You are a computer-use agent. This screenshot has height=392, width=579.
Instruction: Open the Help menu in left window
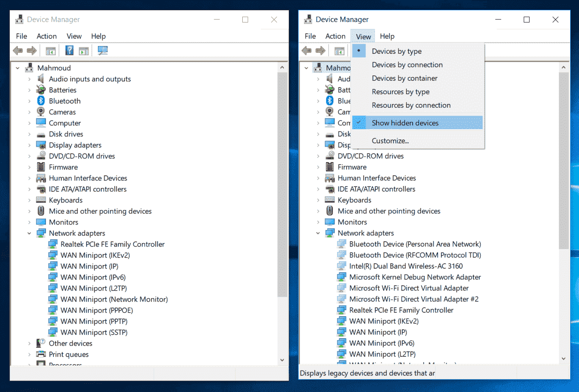pyautogui.click(x=98, y=36)
